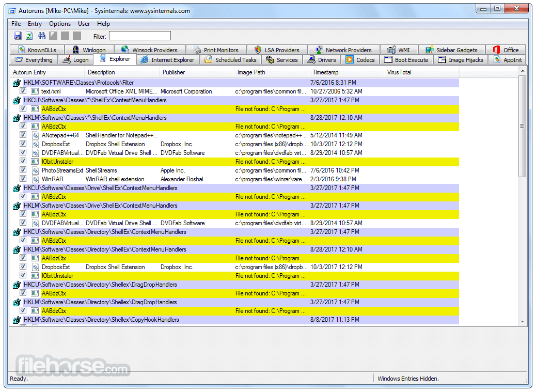The width and height of the screenshot is (536, 392).
Task: Uncheck the ANotepad++64 entry checkbox
Action: point(23,135)
